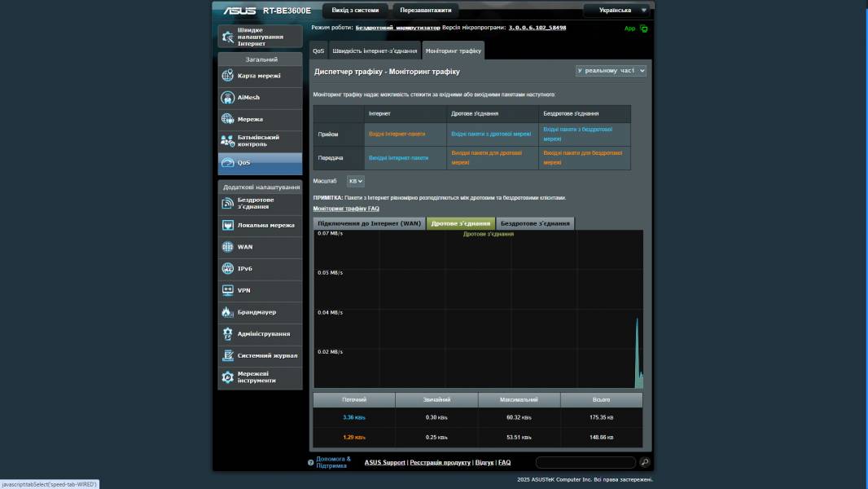Click the green App screen icon

coord(643,29)
